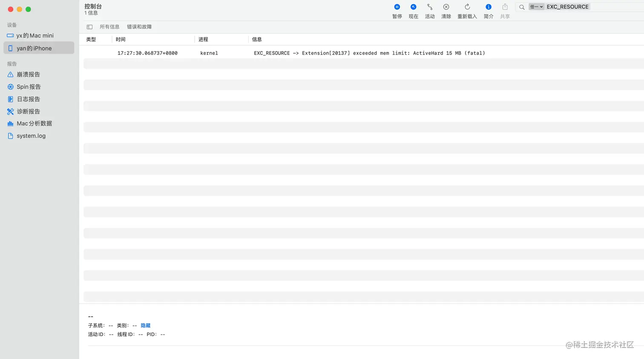644x359 pixels.
Task: Click the 信息 column header
Action: 257,40
